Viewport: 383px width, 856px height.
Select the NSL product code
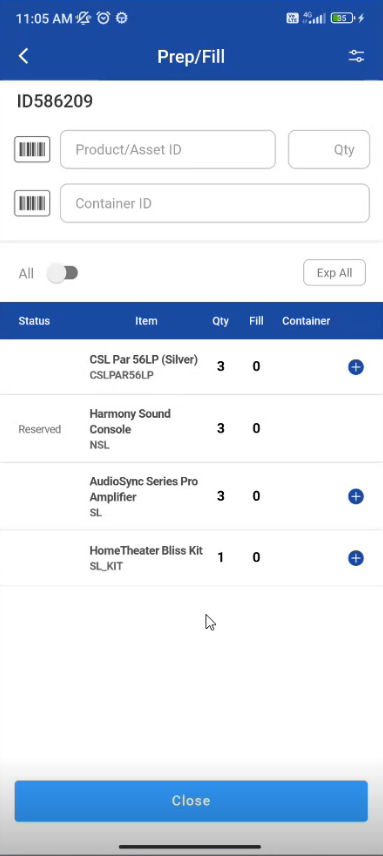(99, 445)
